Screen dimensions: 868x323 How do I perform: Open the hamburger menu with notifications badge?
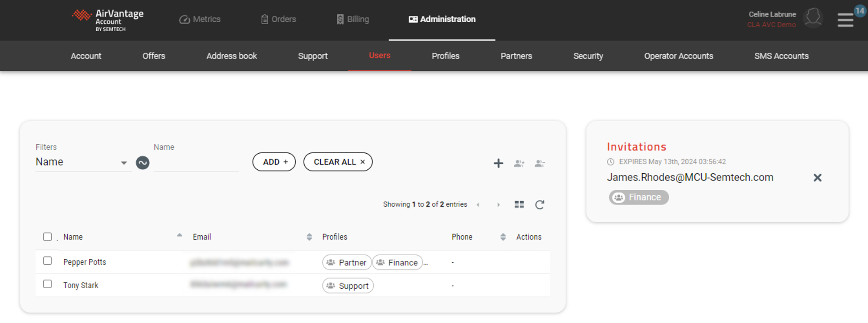845,20
